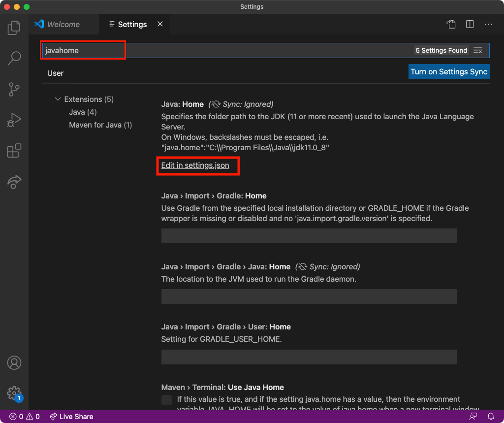The image size is (504, 423).
Task: Click the Gradle: Home input field
Action: [309, 236]
